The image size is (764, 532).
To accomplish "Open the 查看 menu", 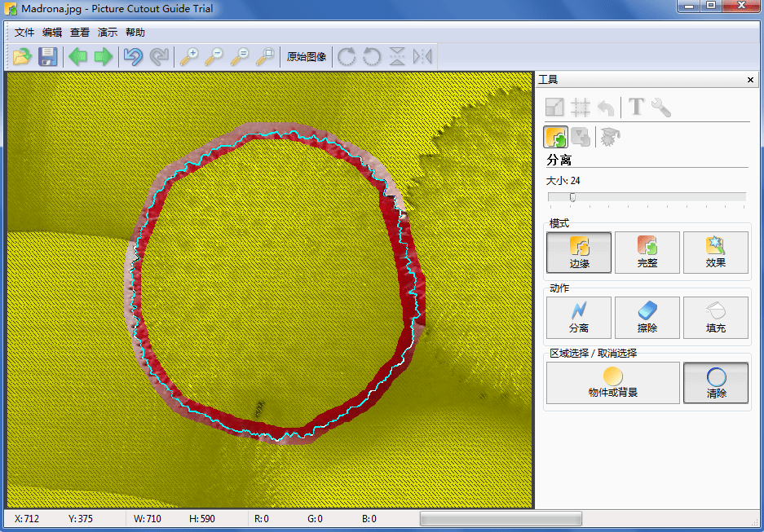I will [x=80, y=33].
